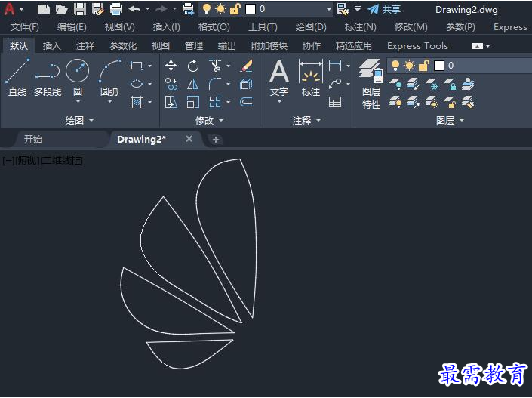Open the application menu arrow beside A logo
Viewport: 532px width, 398px height.
[22, 9]
